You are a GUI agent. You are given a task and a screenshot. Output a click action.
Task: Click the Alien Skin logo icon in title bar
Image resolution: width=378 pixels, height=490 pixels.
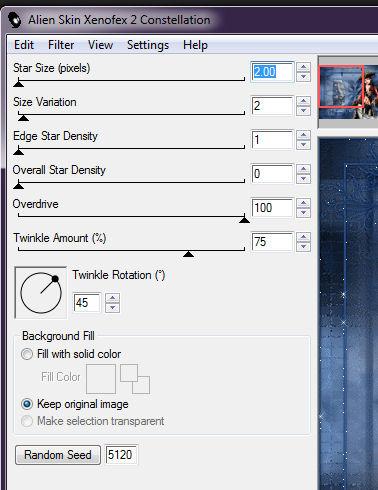coord(14,20)
